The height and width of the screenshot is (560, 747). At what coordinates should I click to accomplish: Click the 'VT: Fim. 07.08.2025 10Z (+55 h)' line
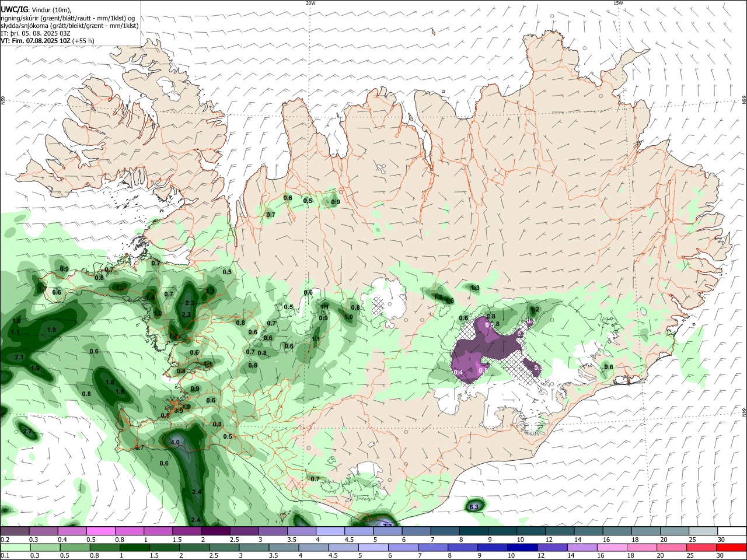click(47, 41)
